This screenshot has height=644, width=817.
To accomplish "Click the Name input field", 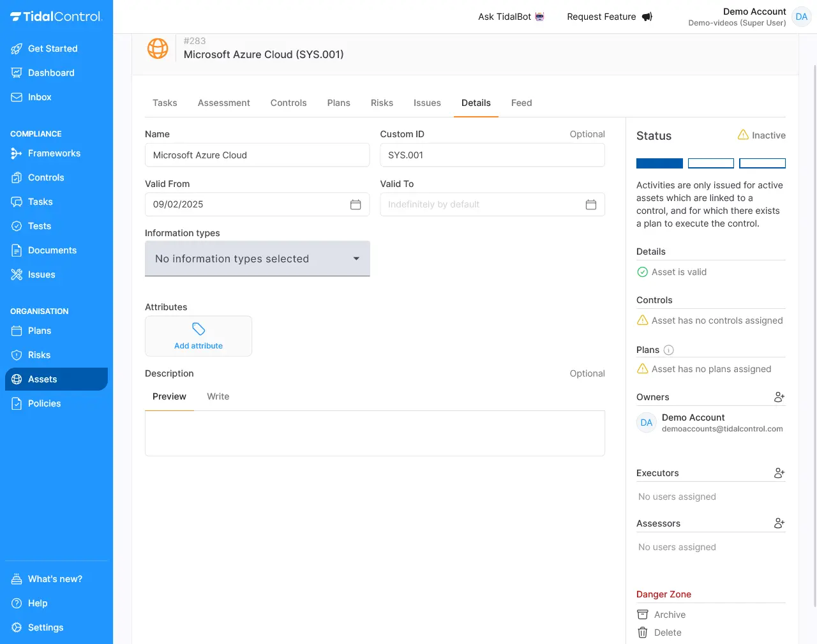I will [257, 155].
